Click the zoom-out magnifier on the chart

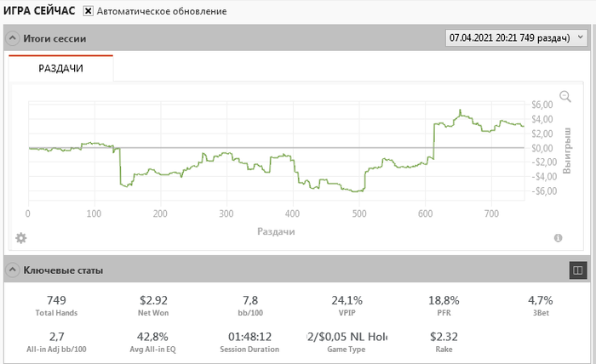coord(565,97)
